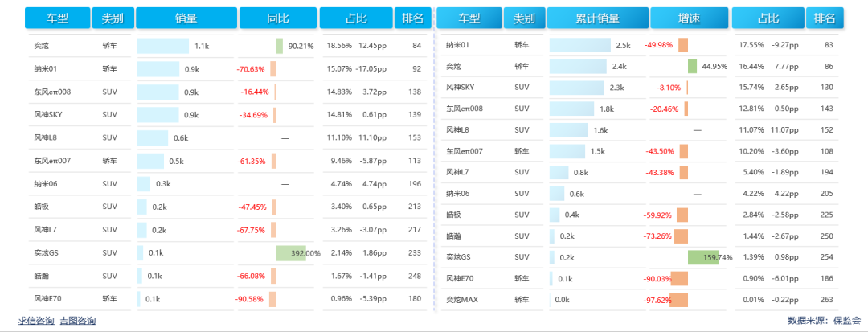The image size is (868, 332).
Task: Click the 数据来源：保监会 source label
Action: tap(825, 321)
